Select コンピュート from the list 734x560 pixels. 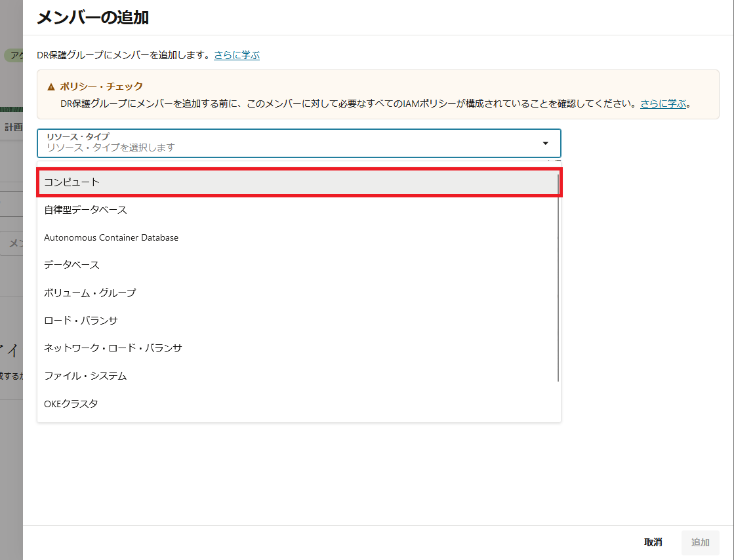click(x=298, y=182)
